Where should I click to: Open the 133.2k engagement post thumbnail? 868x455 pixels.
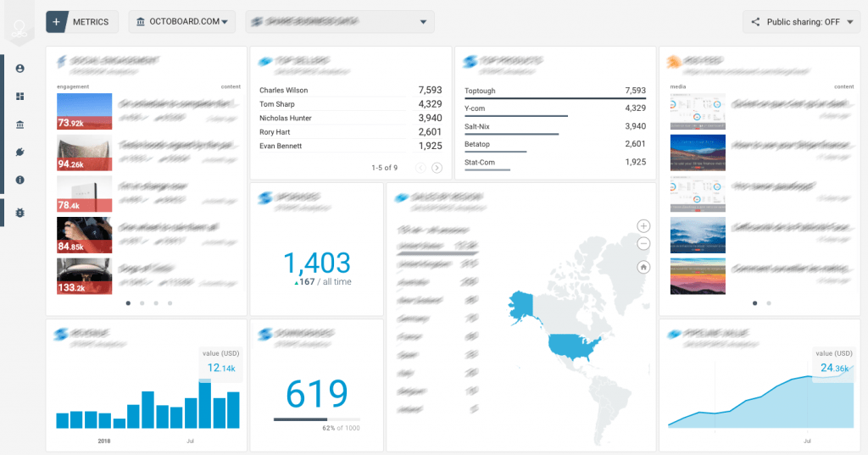click(84, 276)
